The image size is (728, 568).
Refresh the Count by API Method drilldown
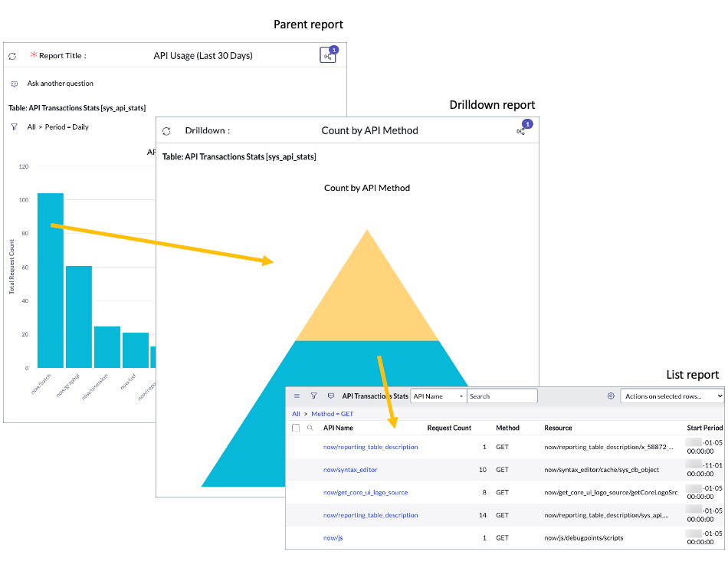click(166, 130)
